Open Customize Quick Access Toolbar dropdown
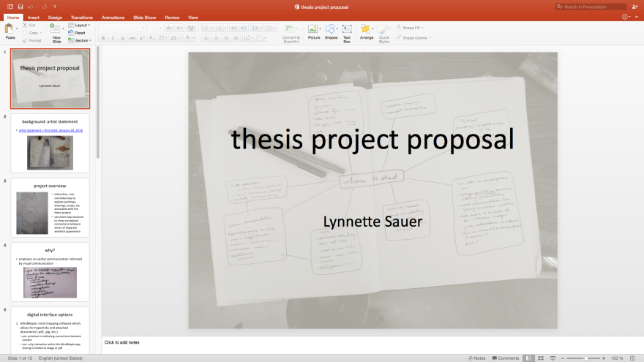The image size is (644, 362). click(x=55, y=7)
